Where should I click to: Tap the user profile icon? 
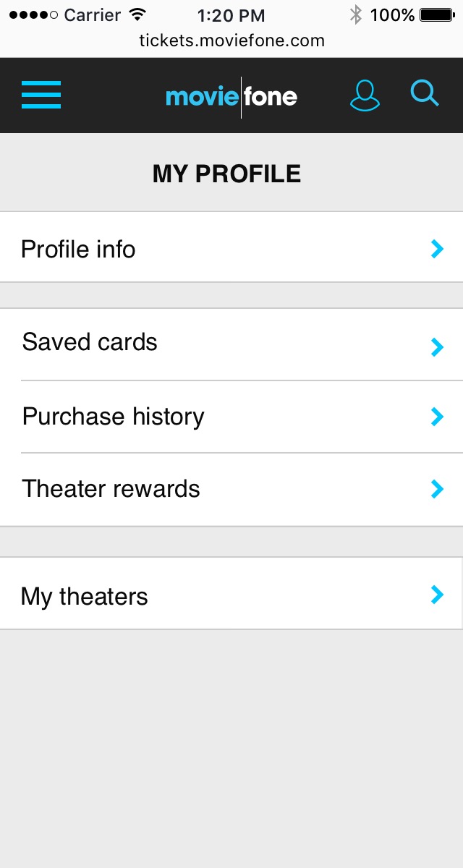tap(365, 95)
